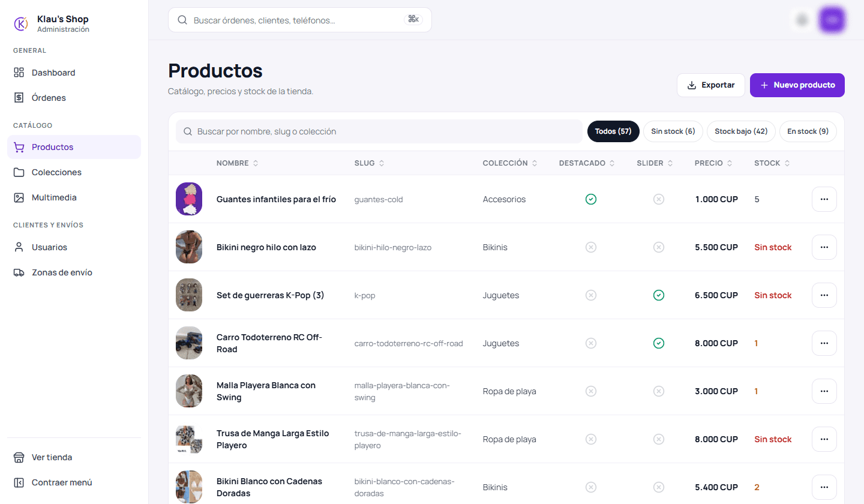Screen dimensions: 864x504
Task: Toggle Slider check for Set de guerreras K-Pop
Action: point(659,295)
